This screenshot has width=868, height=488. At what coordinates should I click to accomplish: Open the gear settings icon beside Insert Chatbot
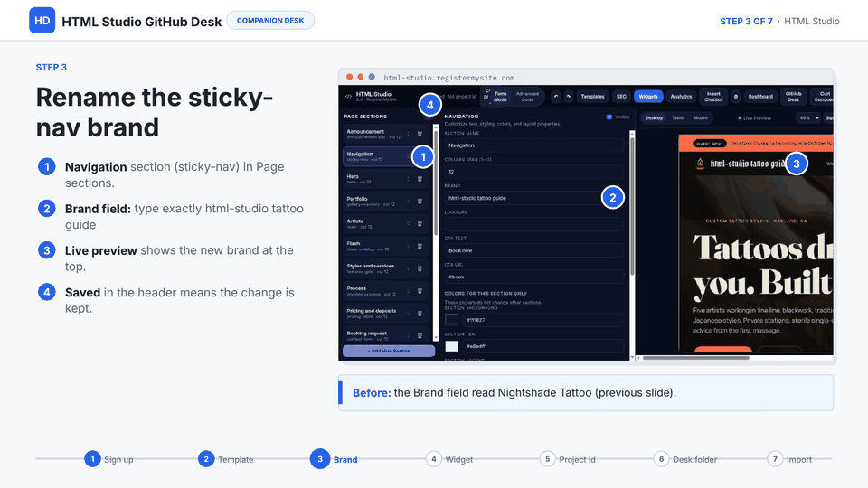pos(736,97)
